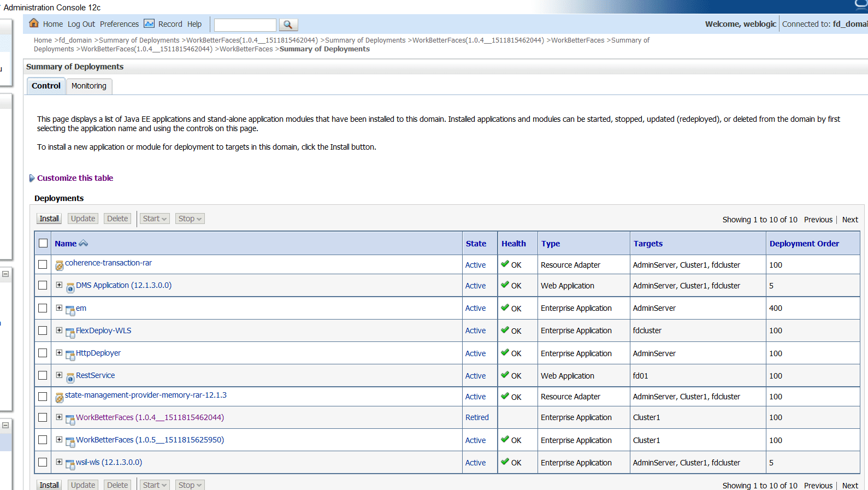Click the wsil-wls application icon

70,465
